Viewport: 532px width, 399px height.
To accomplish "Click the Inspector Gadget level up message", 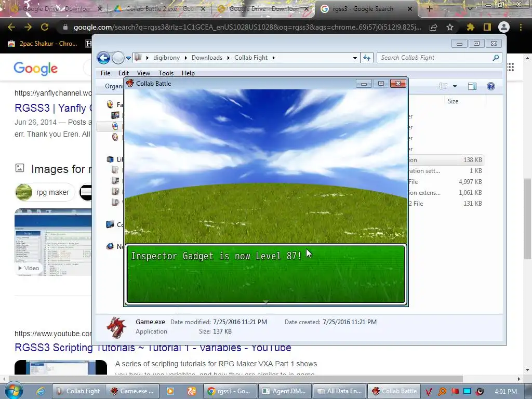I will 217,256.
